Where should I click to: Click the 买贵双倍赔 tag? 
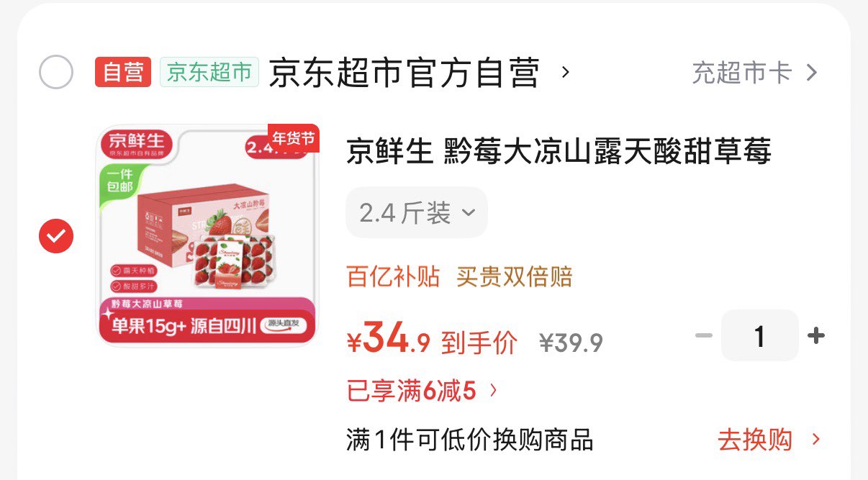[x=514, y=276]
